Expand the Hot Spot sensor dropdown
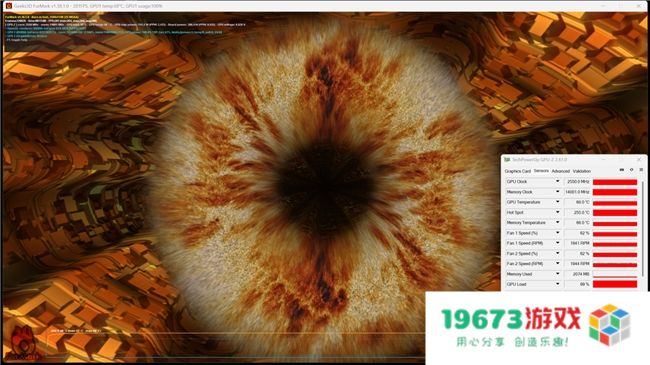 [557, 212]
